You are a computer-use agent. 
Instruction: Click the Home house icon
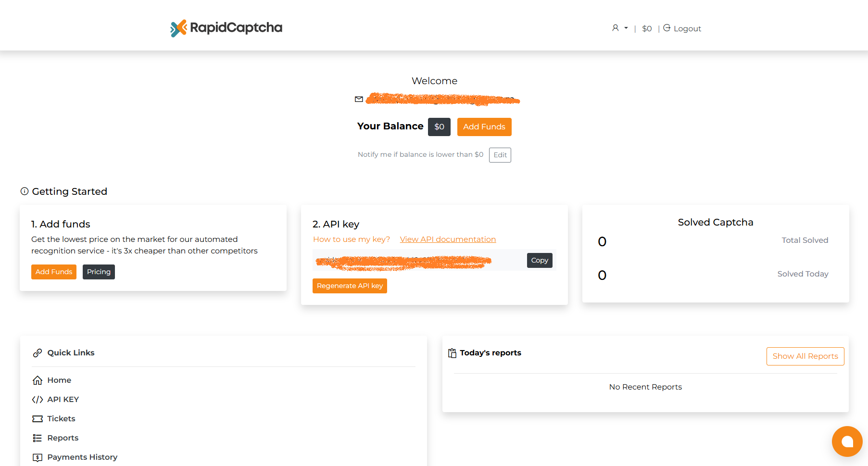click(x=38, y=380)
